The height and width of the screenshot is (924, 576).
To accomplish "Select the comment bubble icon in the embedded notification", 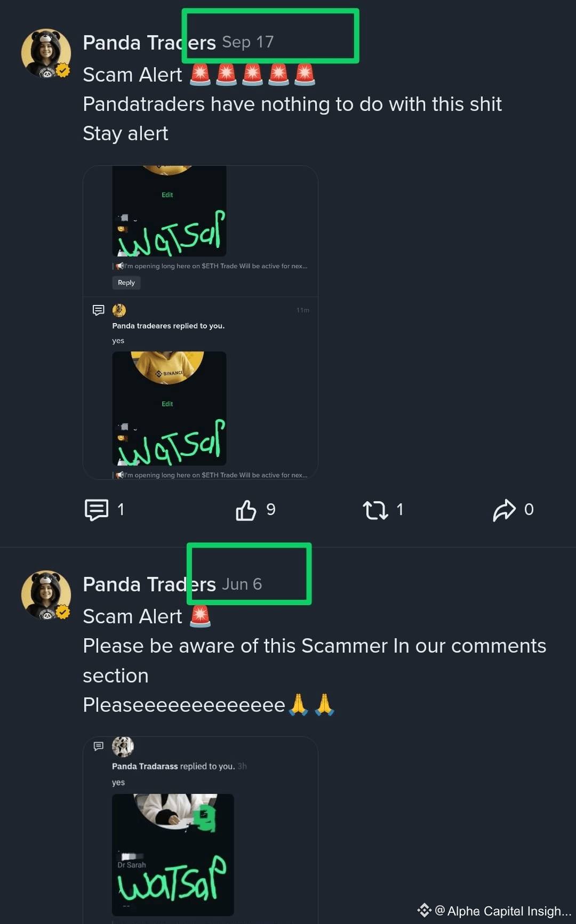I will coord(99,310).
